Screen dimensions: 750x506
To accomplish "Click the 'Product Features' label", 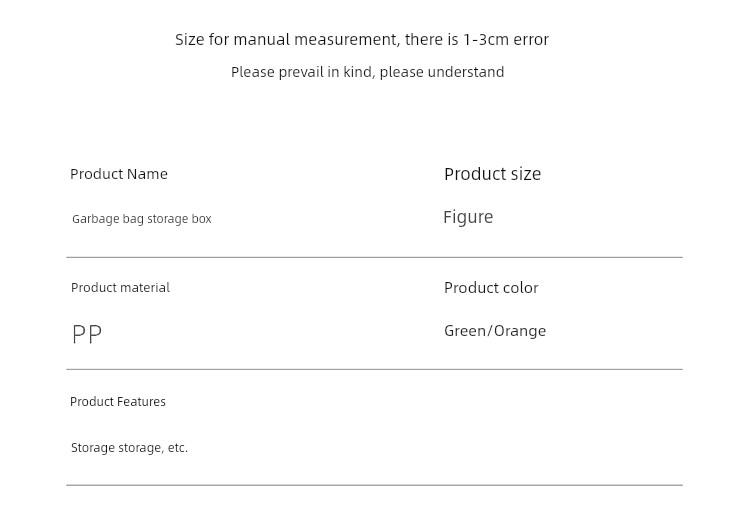I will [118, 402].
